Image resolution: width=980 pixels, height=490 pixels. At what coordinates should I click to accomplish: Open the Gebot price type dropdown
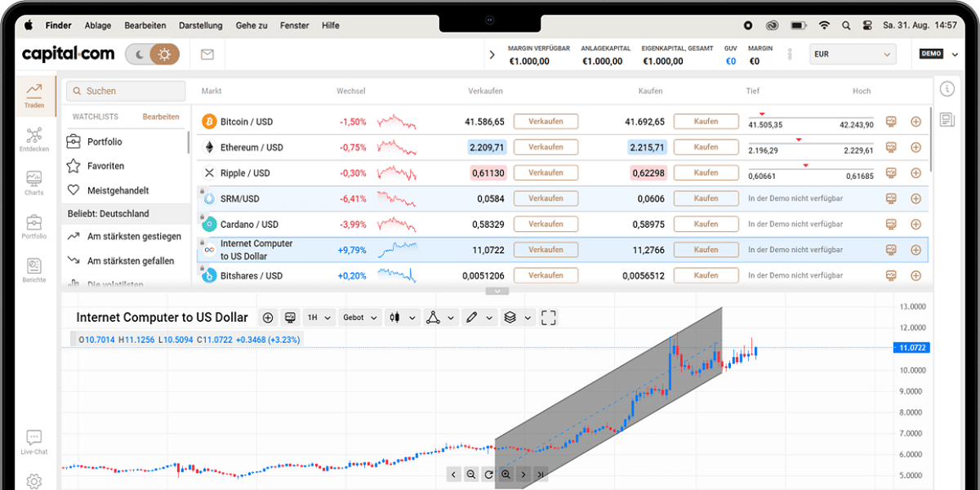point(360,318)
